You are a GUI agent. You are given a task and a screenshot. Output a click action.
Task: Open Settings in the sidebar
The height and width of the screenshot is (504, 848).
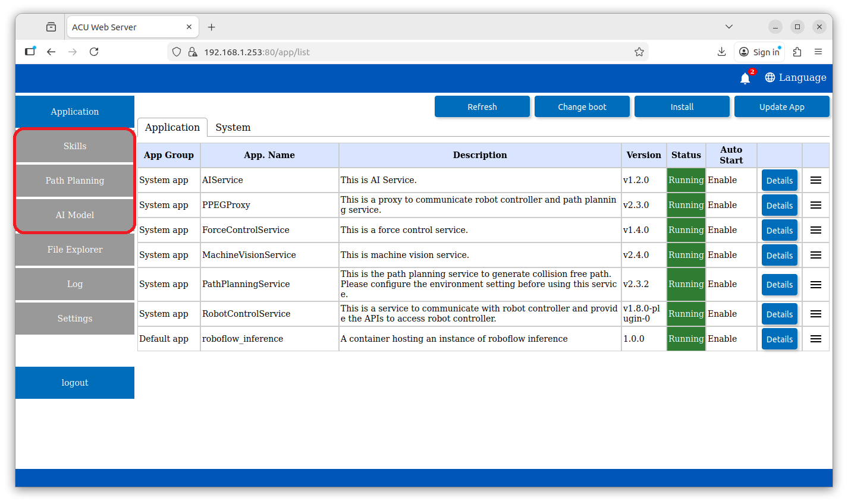coord(75,319)
